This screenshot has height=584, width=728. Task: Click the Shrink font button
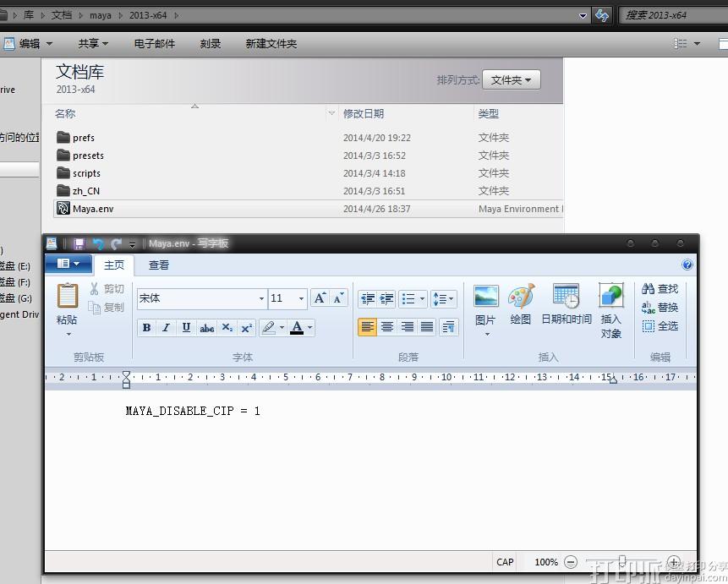[338, 298]
